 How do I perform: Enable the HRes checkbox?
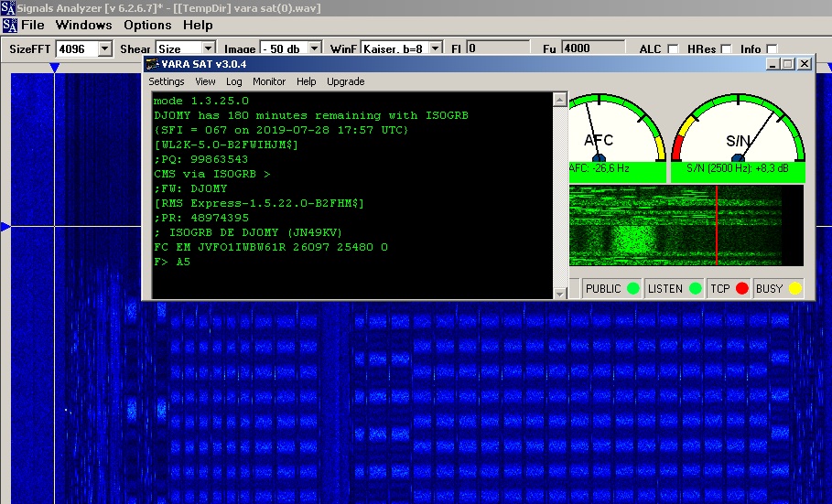[726, 48]
